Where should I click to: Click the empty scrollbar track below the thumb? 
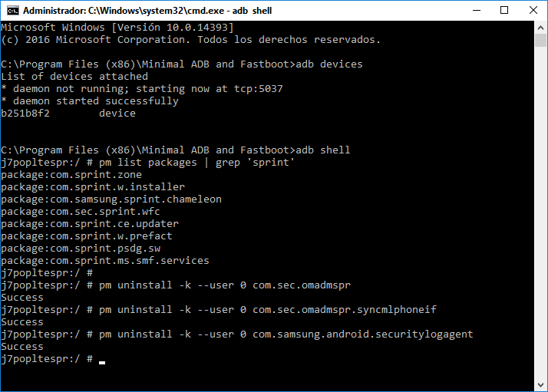coord(541,230)
